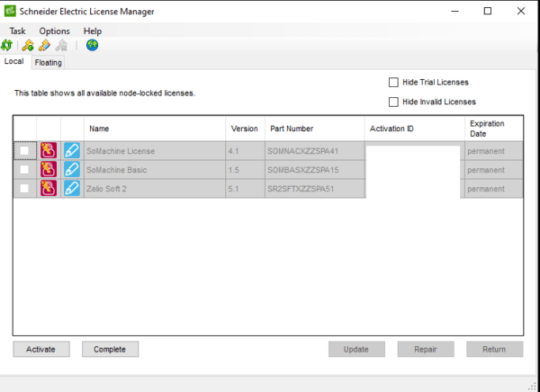Screen dimensions: 540x392
Task: Select the SoMachine Basic name cell
Action: 155,170
